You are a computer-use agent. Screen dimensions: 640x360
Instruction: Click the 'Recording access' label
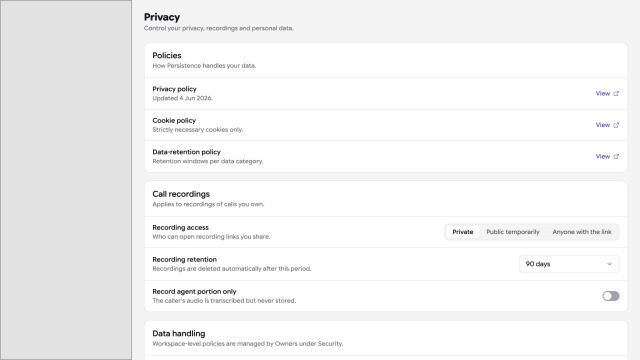point(180,227)
